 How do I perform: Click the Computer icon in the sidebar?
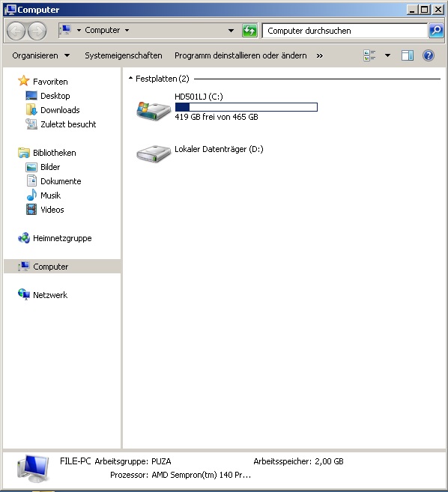[x=24, y=267]
